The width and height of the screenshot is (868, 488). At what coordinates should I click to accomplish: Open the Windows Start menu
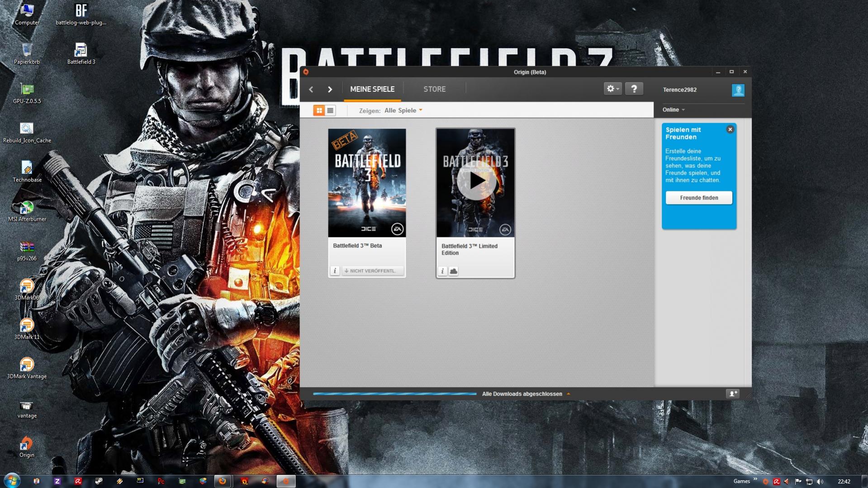click(12, 481)
